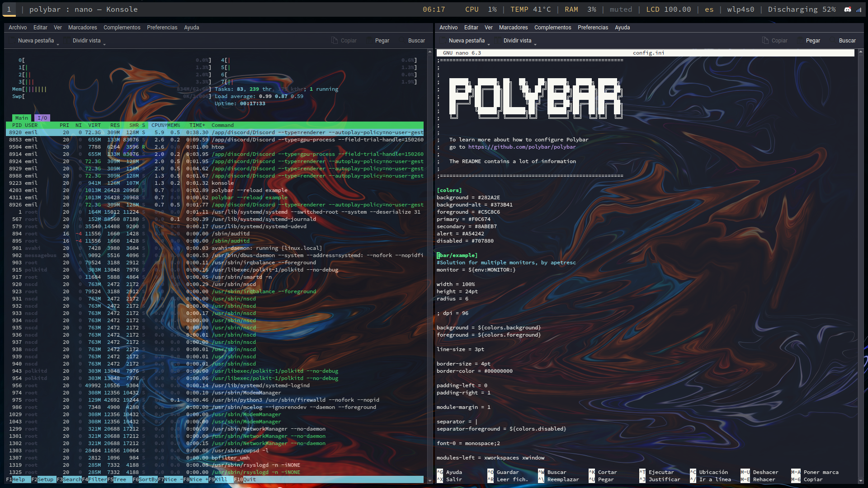Switch the es keyboard layout in polybar
Image resolution: width=868 pixels, height=488 pixels.
coord(709,9)
